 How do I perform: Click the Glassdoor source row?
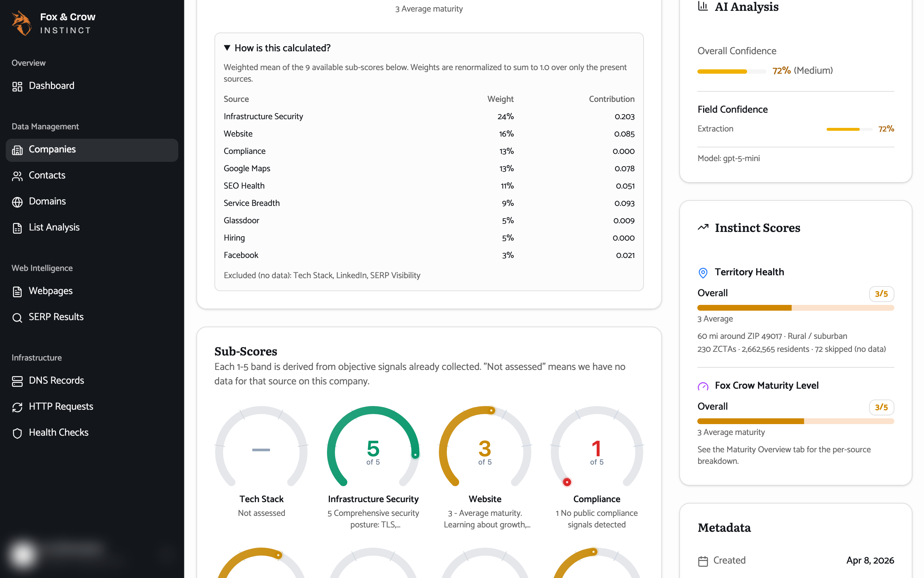[x=429, y=221]
